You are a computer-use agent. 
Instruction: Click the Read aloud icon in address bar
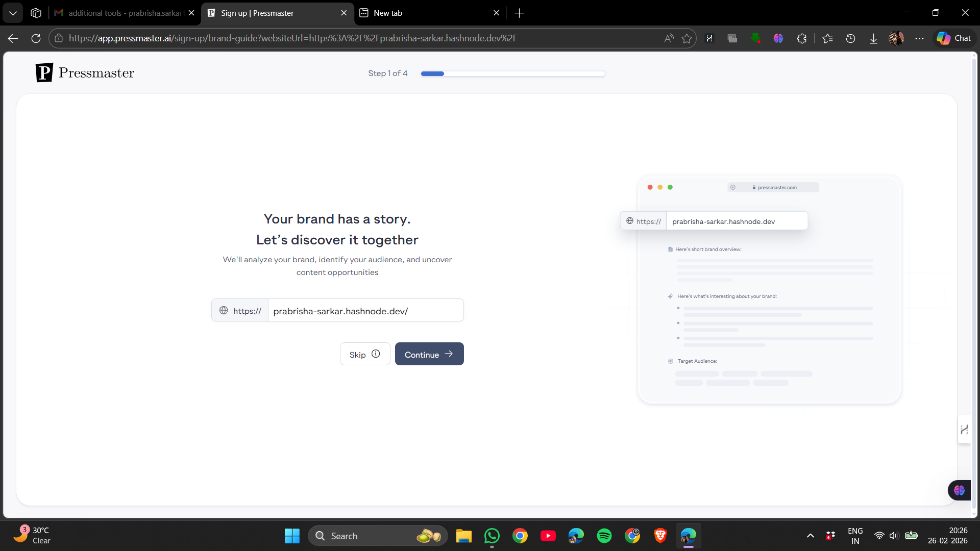tap(669, 38)
